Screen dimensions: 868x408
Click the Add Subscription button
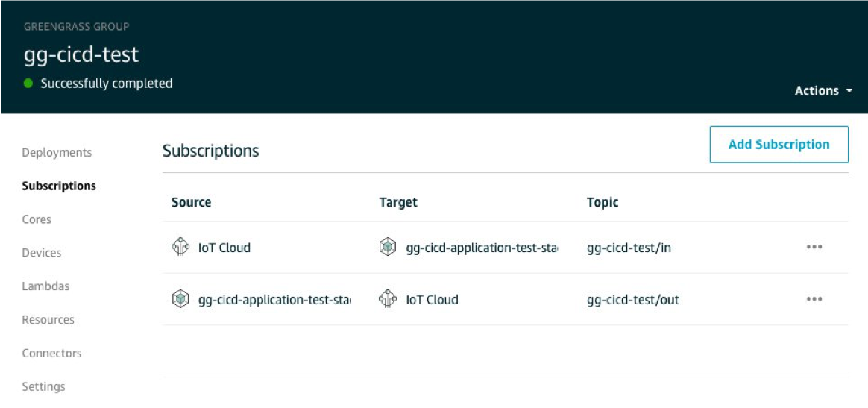779,145
